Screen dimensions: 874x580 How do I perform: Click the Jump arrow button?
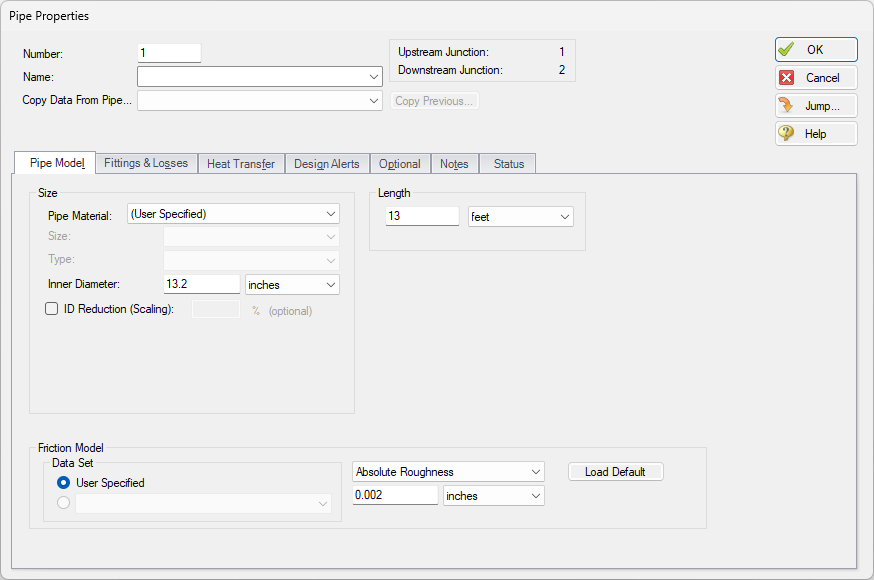point(815,106)
